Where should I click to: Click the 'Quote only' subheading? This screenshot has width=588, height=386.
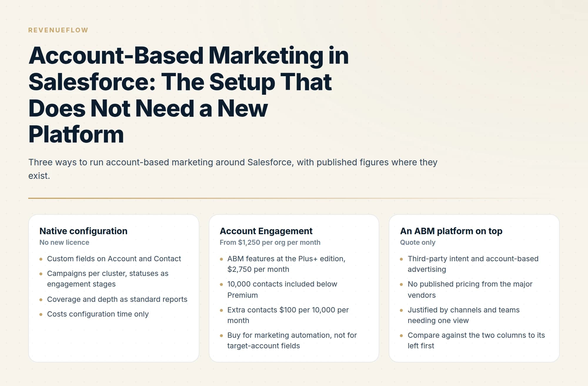[418, 242]
